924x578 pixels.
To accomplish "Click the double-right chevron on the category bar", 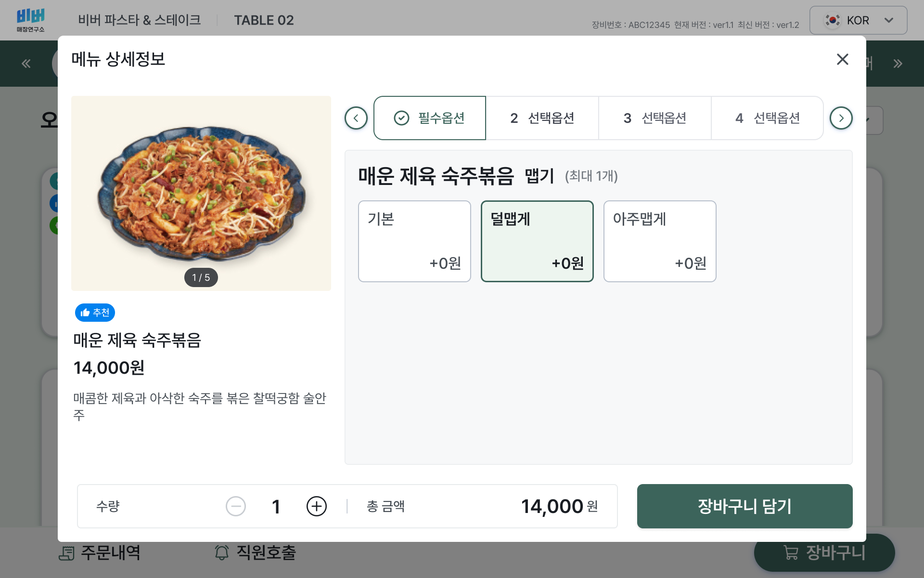I will pyautogui.click(x=897, y=63).
